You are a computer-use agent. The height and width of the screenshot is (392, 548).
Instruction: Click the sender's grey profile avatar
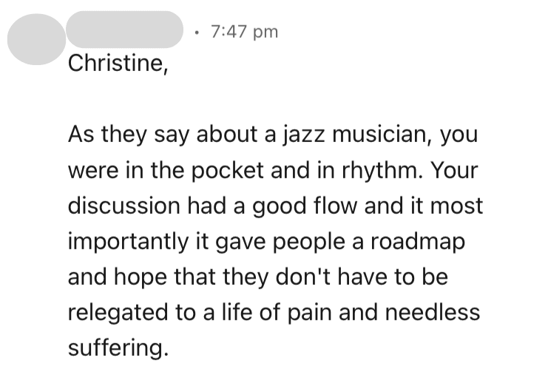click(35, 37)
